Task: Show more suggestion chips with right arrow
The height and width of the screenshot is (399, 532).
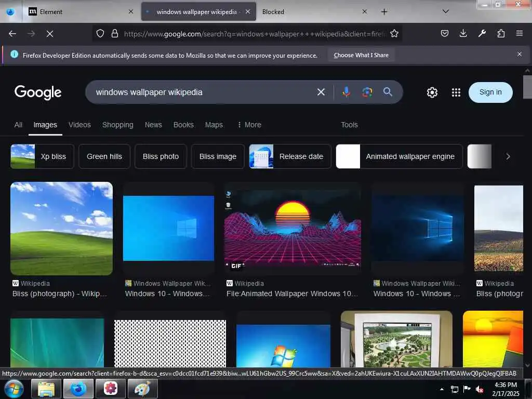Action: click(x=508, y=156)
